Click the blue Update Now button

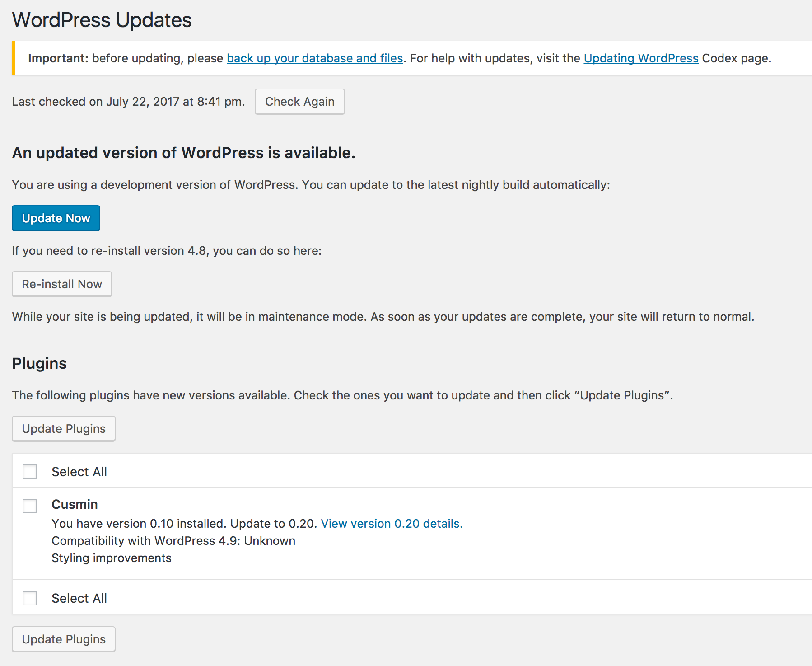56,218
